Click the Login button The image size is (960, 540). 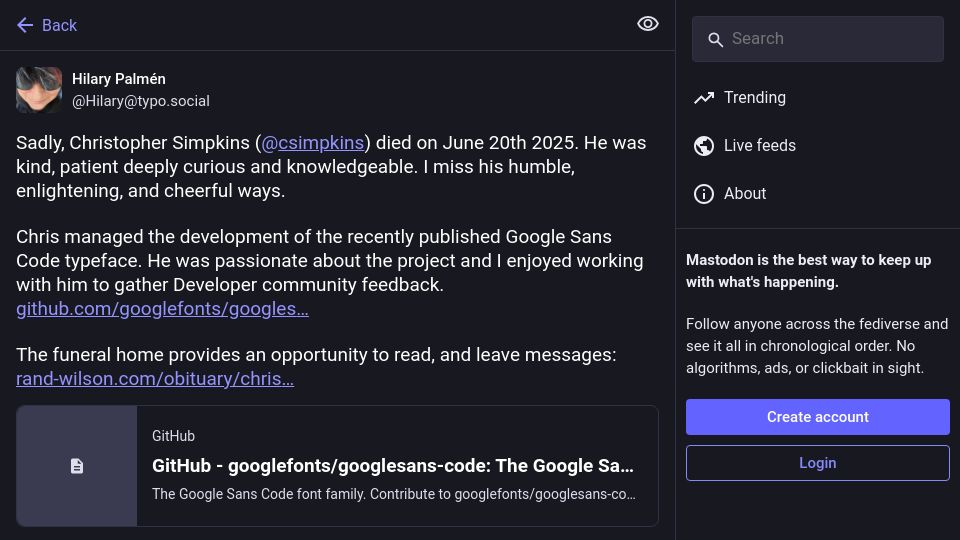(818, 463)
